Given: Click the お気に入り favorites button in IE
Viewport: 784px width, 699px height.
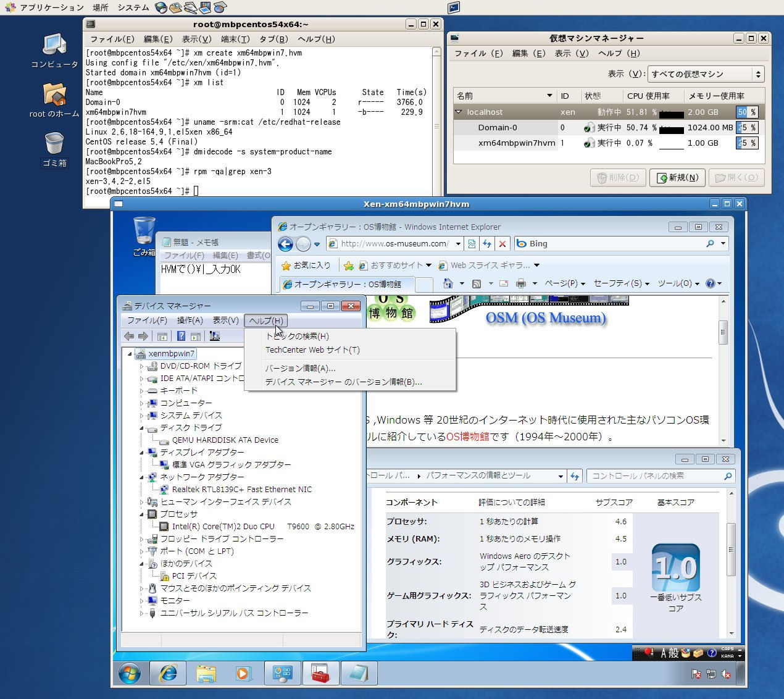Looking at the screenshot, I should point(306,266).
